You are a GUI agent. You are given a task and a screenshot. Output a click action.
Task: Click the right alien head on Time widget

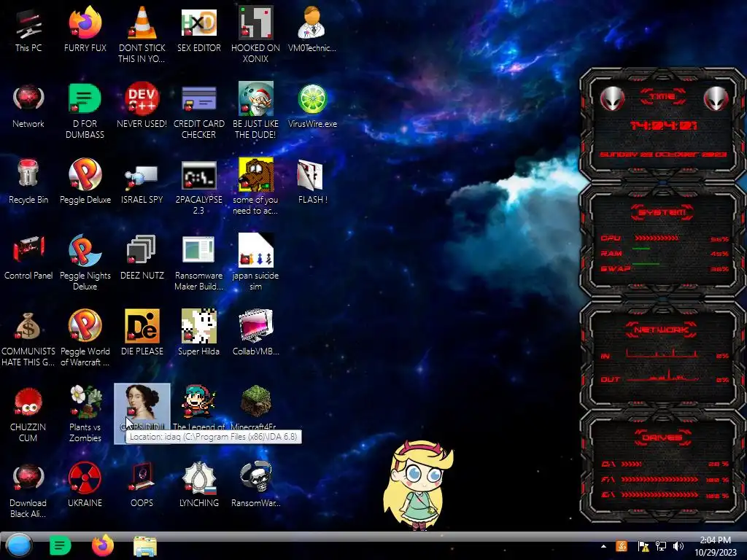716,98
